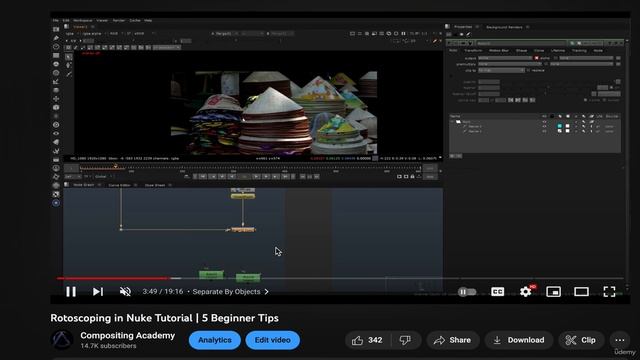This screenshot has width=640, height=360.
Task: Toggle alpha checkbox next to output
Action: coord(536,58)
